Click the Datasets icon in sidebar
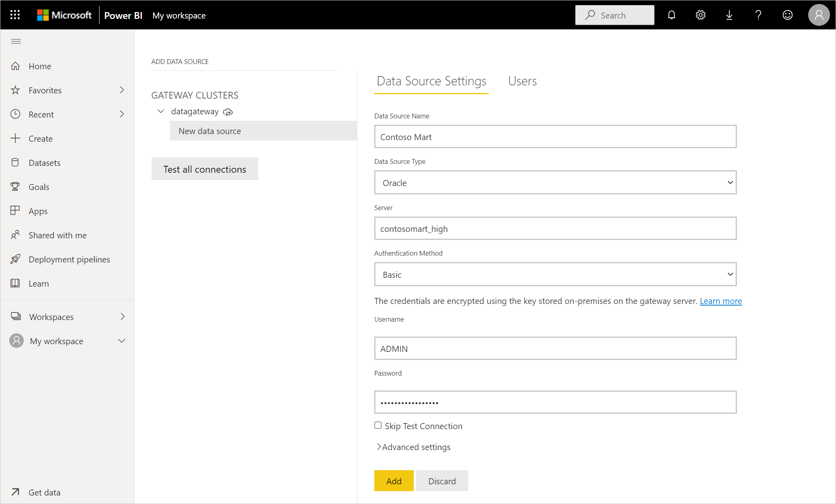The height and width of the screenshot is (504, 836). click(x=16, y=162)
